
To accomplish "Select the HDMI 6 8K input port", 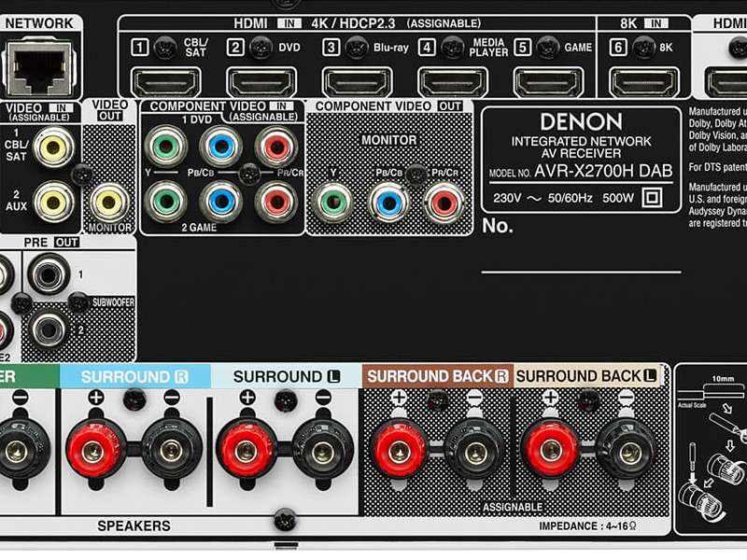I will (644, 82).
